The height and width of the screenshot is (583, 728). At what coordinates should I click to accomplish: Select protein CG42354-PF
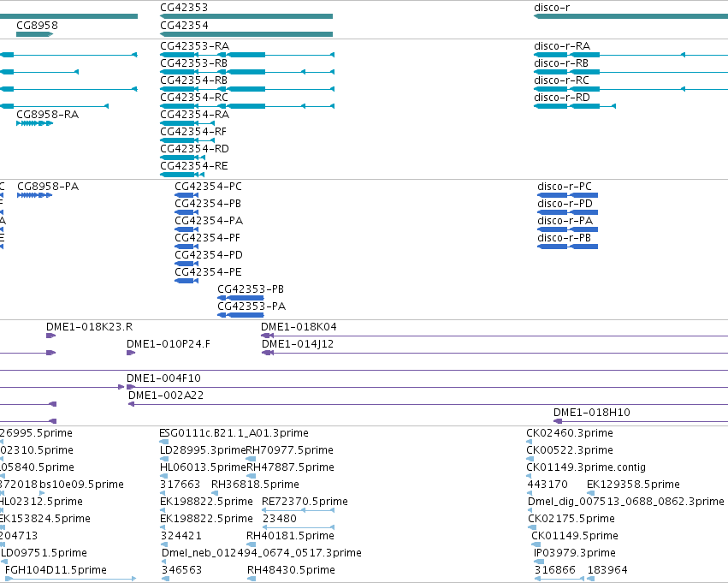[x=186, y=247]
